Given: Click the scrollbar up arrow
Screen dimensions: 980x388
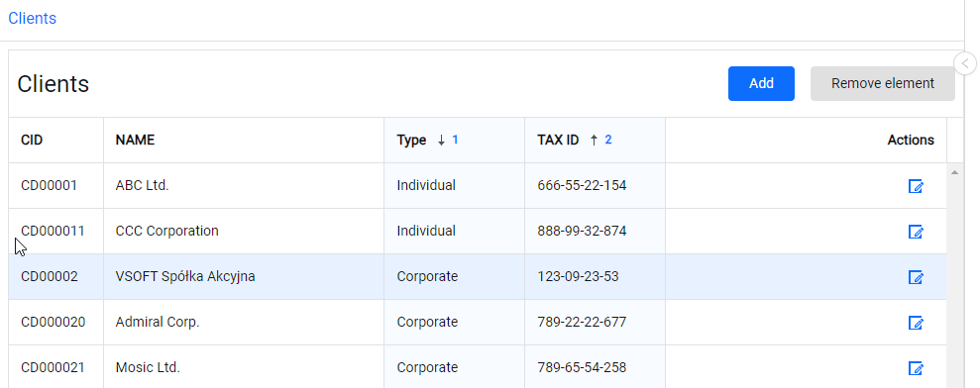Looking at the screenshot, I should point(954,172).
